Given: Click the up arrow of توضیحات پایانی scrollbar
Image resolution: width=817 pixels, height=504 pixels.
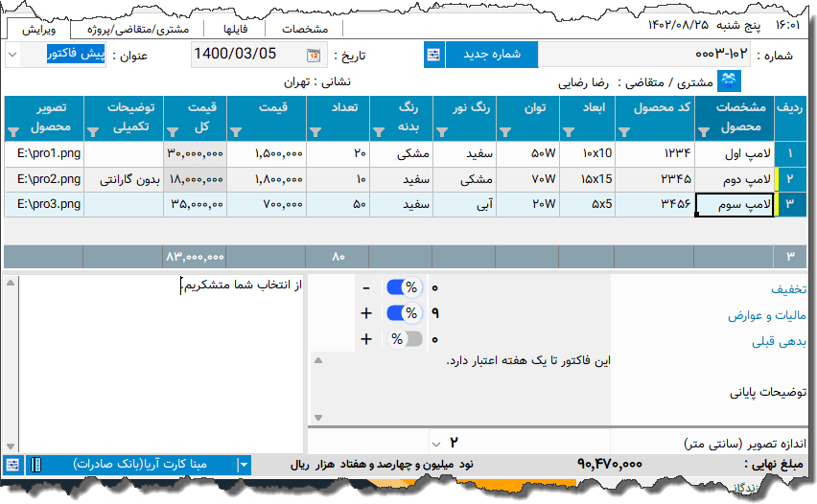Looking at the screenshot, I should (318, 360).
